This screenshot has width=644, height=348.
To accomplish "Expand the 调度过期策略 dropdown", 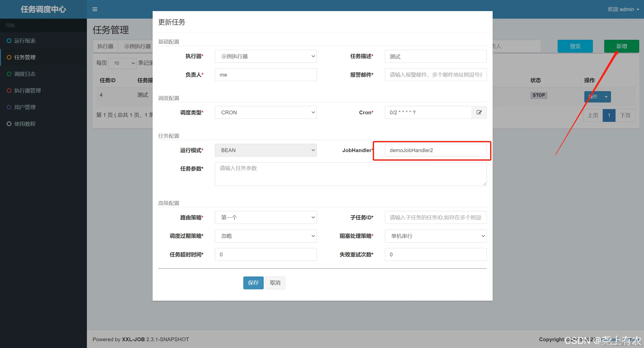I will point(265,236).
